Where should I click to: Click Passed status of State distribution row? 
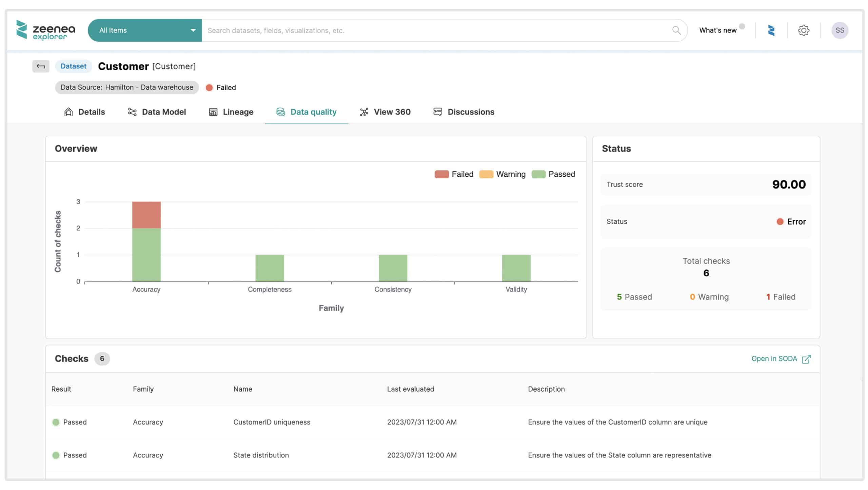click(70, 455)
